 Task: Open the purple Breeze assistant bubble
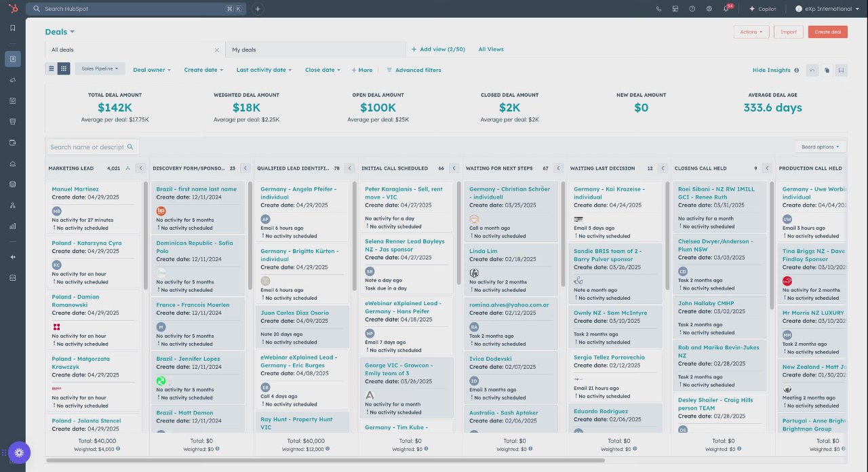tap(18, 452)
